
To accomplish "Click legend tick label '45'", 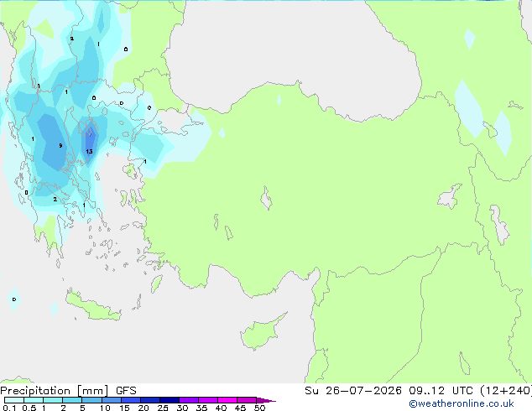I will (x=240, y=408).
